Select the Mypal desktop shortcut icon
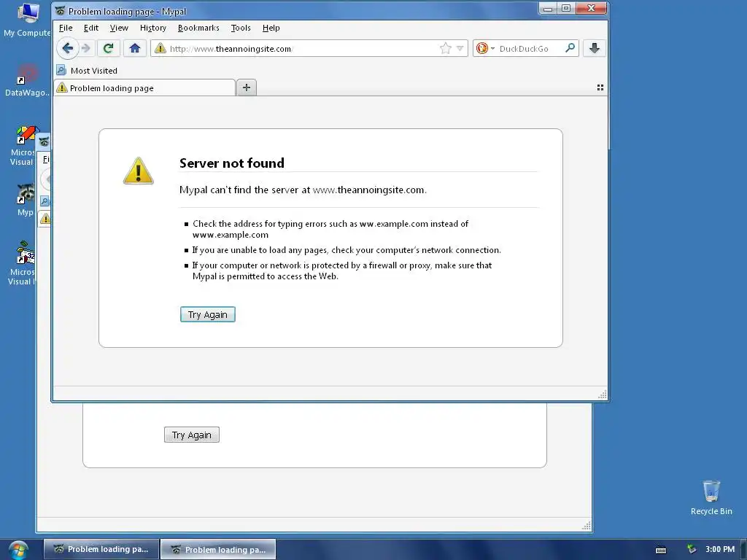Viewport: 747px width, 560px height. (26, 200)
